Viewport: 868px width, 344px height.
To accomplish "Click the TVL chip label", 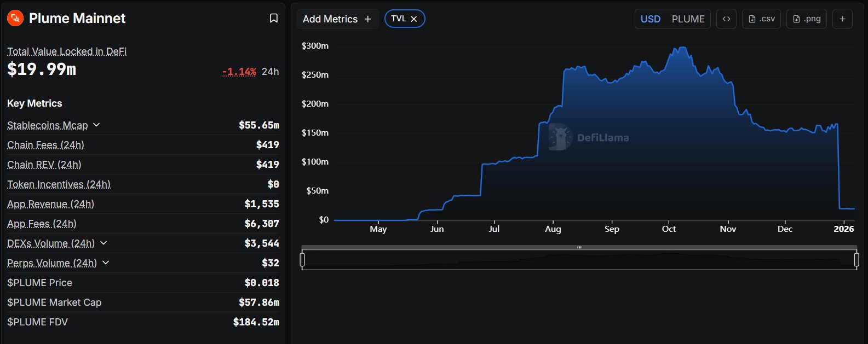I will pos(399,19).
